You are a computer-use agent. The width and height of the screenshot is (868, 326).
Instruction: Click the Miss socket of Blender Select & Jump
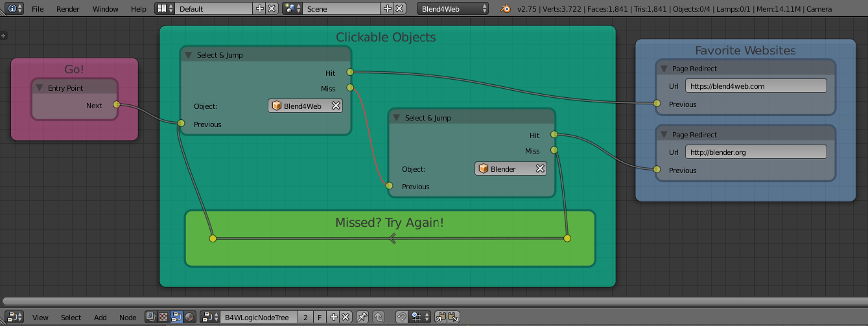pyautogui.click(x=554, y=150)
